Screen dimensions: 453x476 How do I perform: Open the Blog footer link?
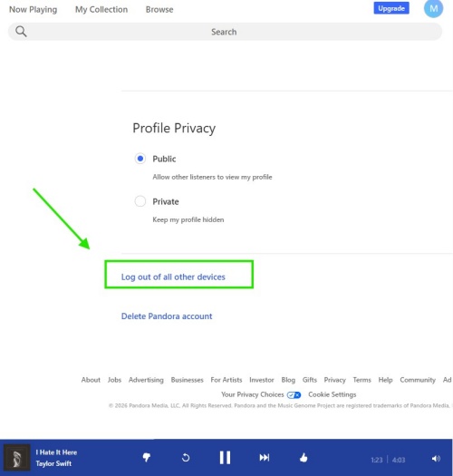pos(288,380)
